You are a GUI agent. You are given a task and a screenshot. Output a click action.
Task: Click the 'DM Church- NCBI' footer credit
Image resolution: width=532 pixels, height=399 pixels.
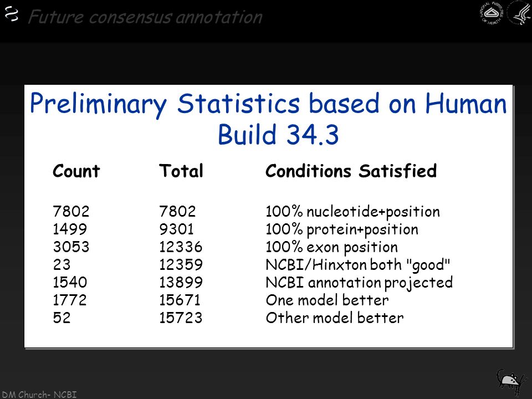tap(39, 394)
